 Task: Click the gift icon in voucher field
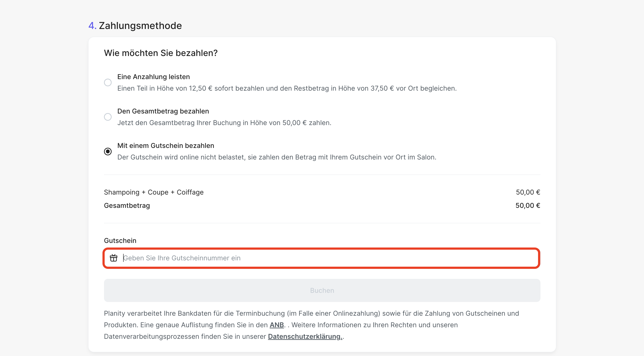point(114,258)
